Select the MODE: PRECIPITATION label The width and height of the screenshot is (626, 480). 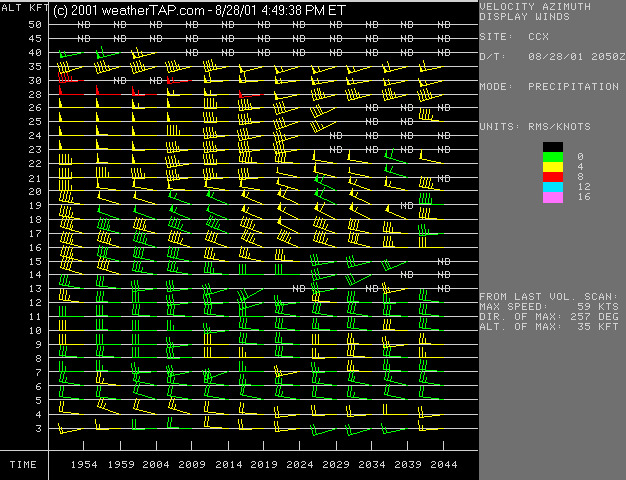549,87
